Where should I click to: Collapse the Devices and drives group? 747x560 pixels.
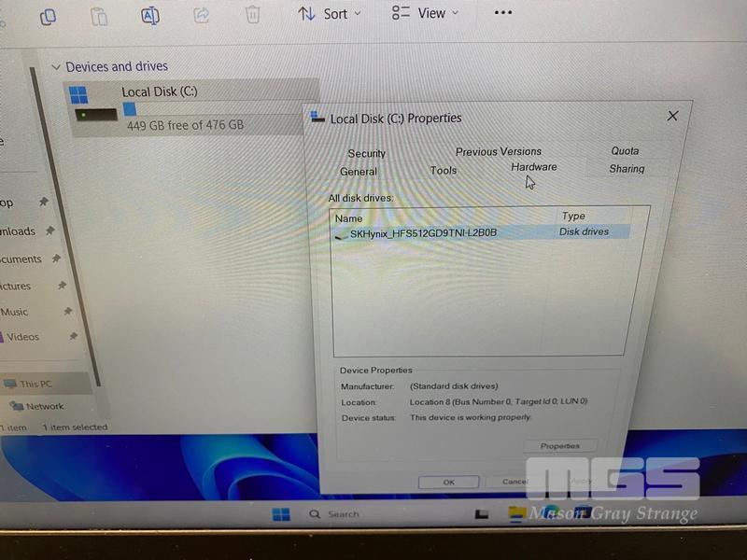(x=56, y=67)
